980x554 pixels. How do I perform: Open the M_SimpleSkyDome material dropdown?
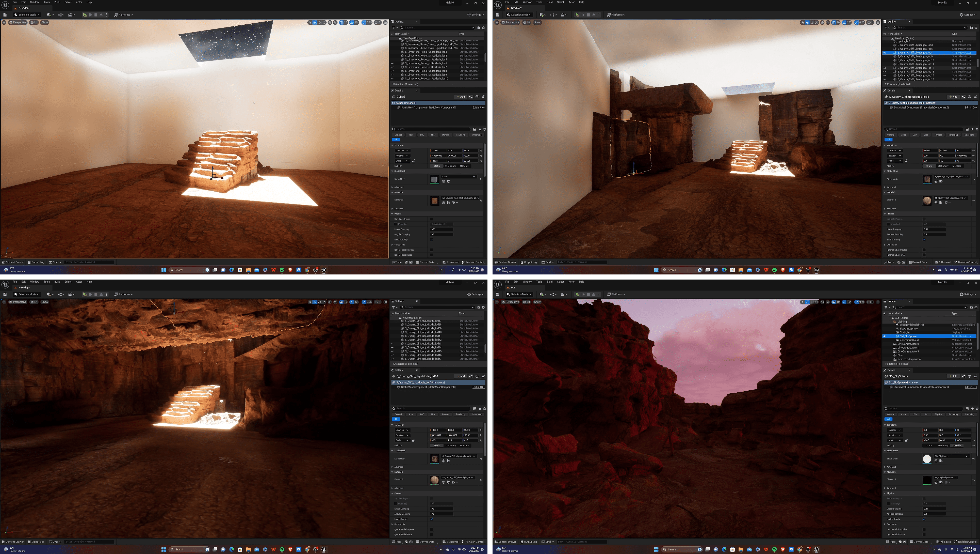point(946,478)
